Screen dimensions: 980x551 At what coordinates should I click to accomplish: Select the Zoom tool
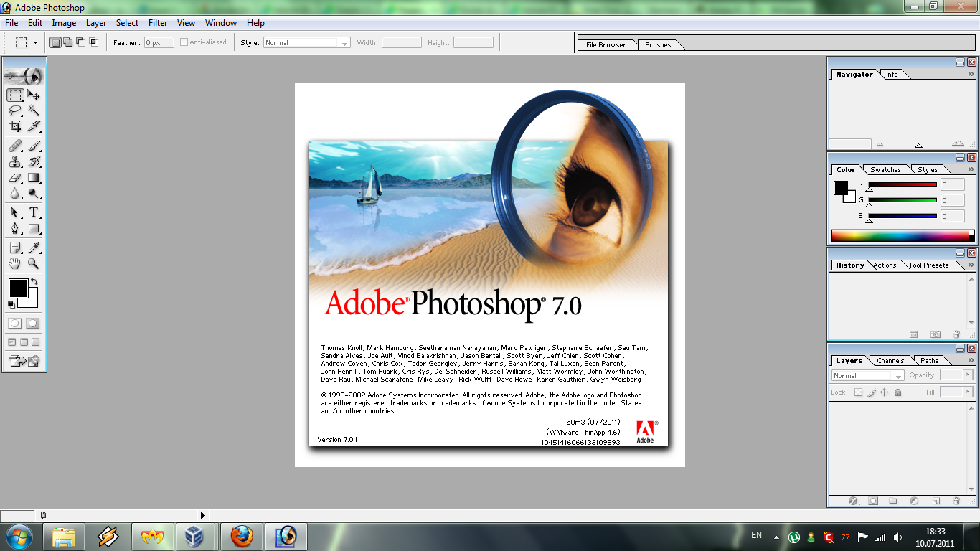[x=34, y=264]
